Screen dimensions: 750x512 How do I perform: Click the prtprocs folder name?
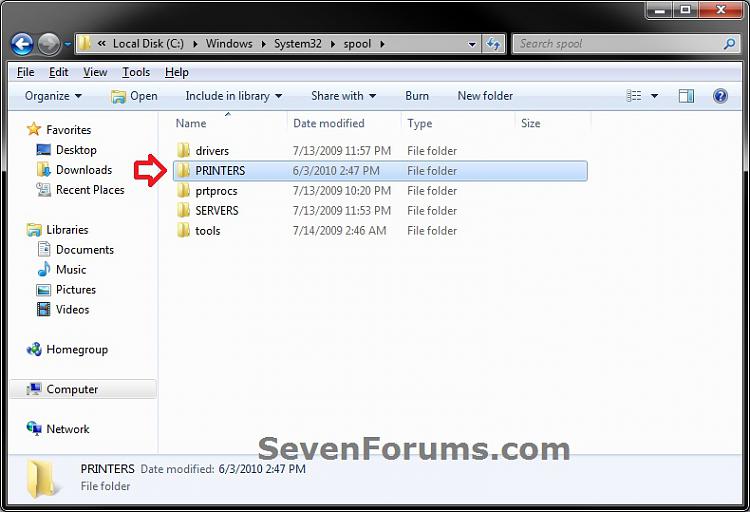pyautogui.click(x=216, y=191)
